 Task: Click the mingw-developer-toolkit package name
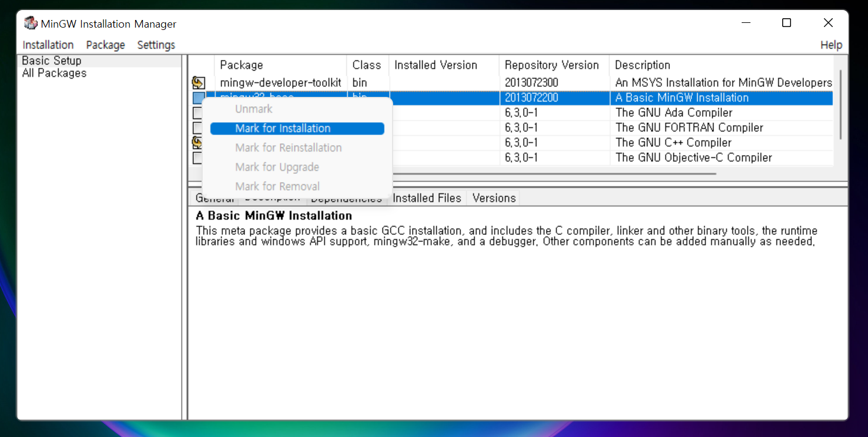point(280,83)
